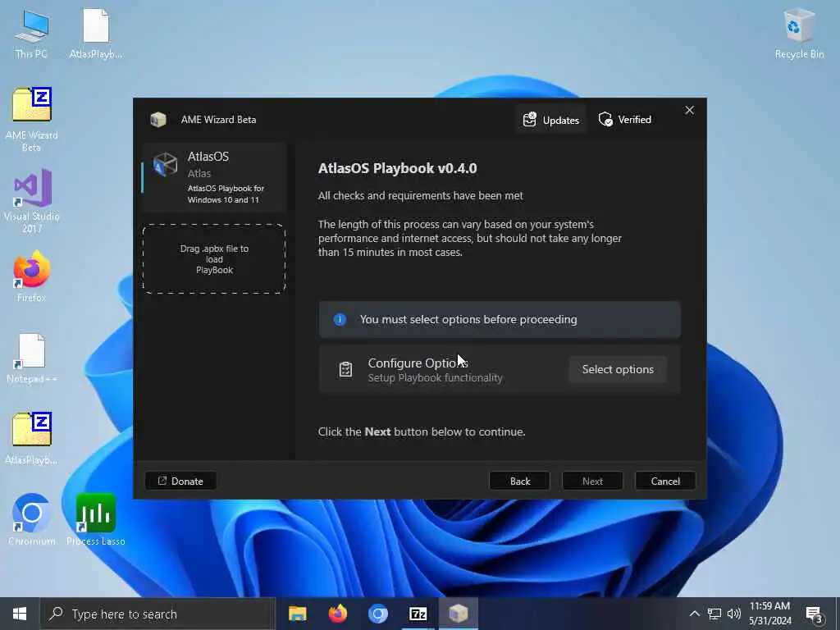This screenshot has height=630, width=840.
Task: Select This PC desktop icon
Action: (31, 34)
